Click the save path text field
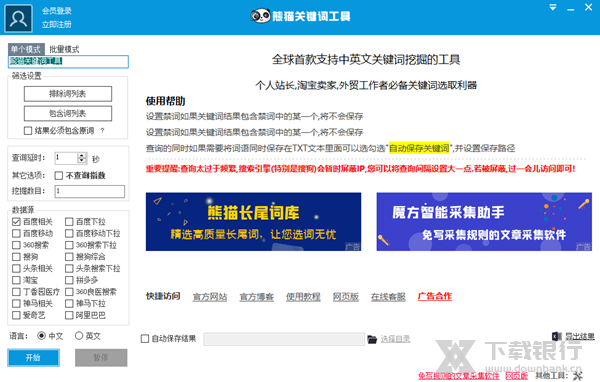Viewport: 600px width, 382px height. pyautogui.click(x=284, y=339)
